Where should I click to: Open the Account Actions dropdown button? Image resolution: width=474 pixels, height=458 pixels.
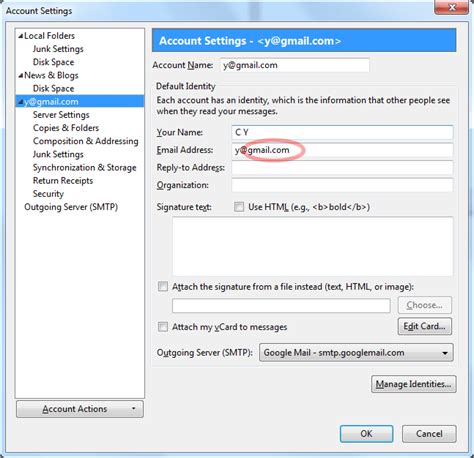(80, 409)
